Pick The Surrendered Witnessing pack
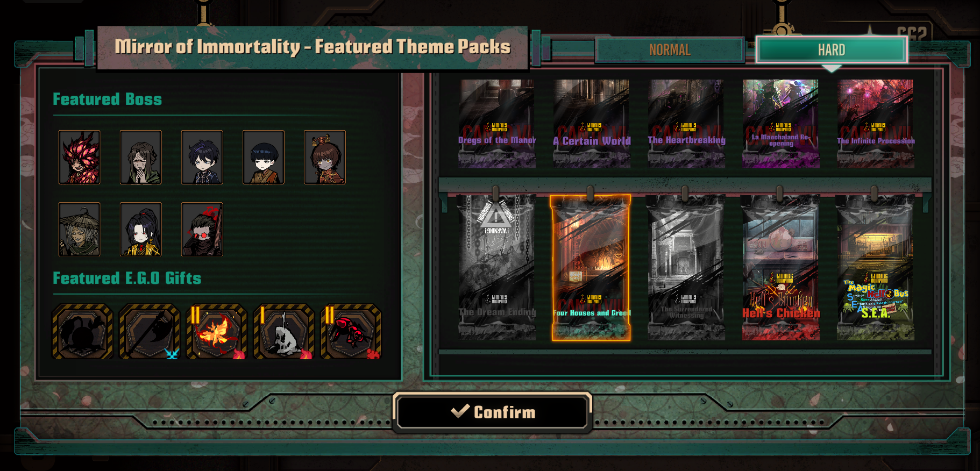The height and width of the screenshot is (471, 980). tap(686, 268)
